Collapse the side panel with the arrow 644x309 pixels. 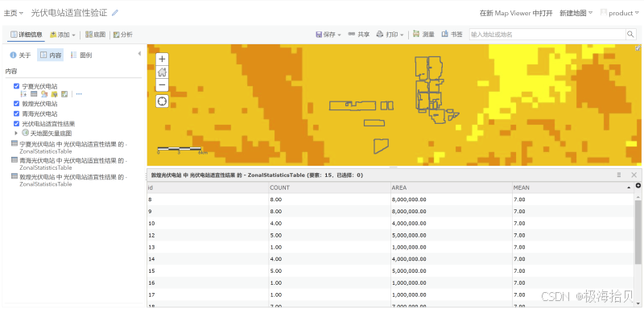[x=138, y=54]
